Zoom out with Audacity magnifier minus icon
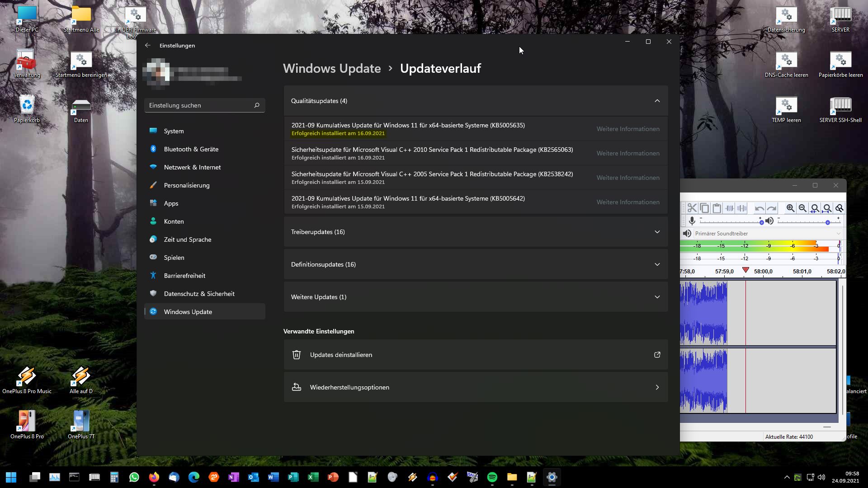Screen dimensions: 868x488 pos(802,208)
